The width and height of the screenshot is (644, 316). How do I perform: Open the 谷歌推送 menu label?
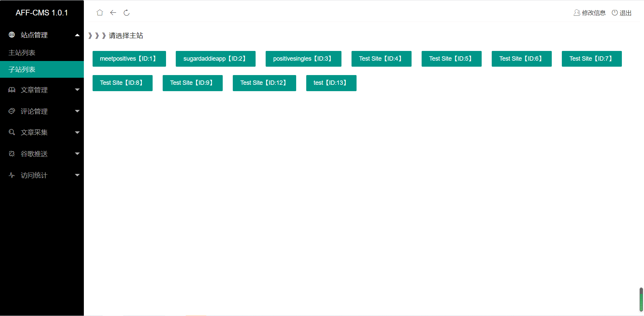click(x=34, y=154)
